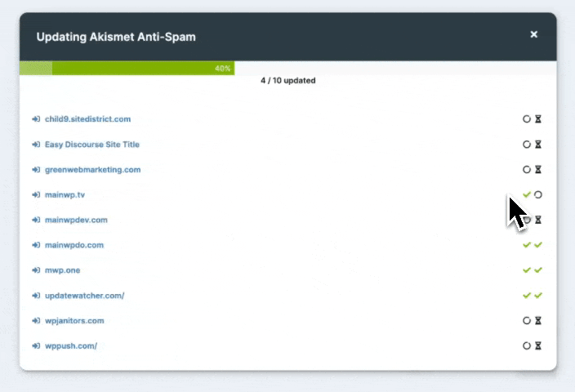Click the hourglass icon on greenwebmarketing.com row
This screenshot has height=392, width=575.
tap(538, 169)
